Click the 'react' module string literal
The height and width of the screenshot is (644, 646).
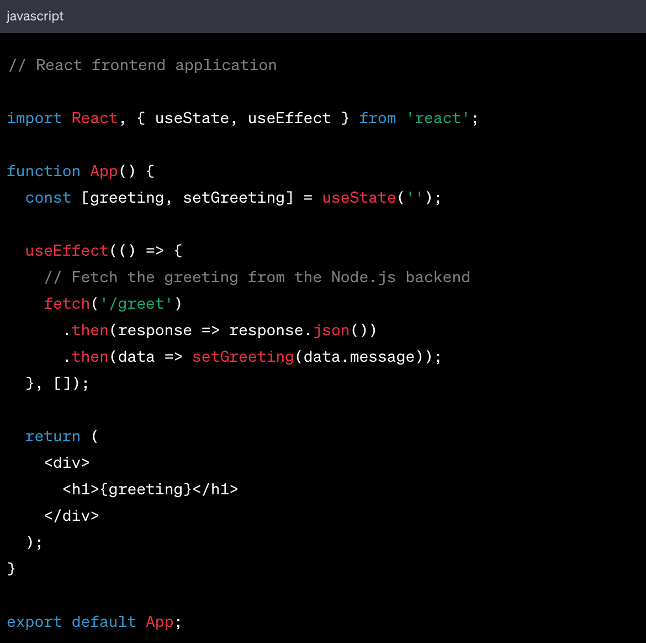click(x=438, y=118)
